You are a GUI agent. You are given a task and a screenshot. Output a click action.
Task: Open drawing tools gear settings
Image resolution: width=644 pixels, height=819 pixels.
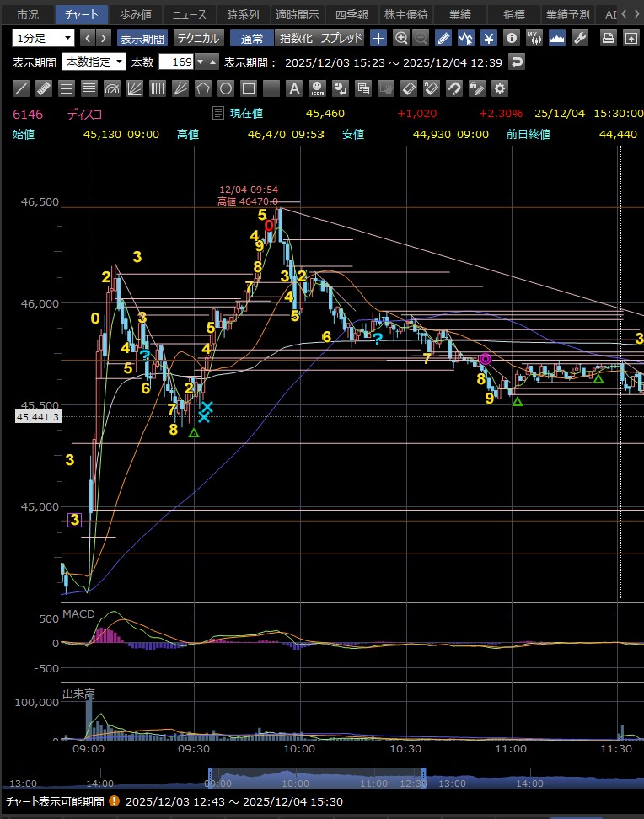[500, 88]
